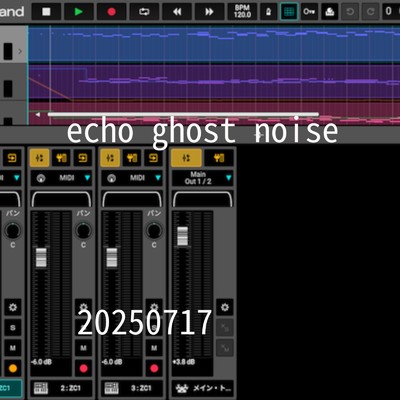Mute channel 2:ZC1
The width and height of the screenshot is (400, 400).
pyautogui.click(x=83, y=348)
